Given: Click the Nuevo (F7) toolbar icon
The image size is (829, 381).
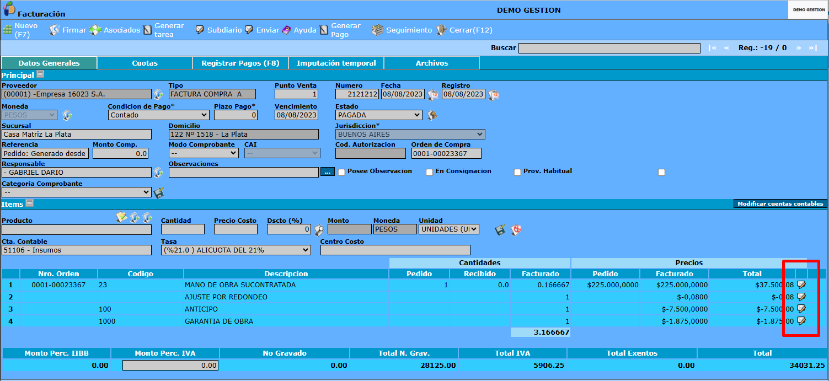Looking at the screenshot, I should [x=7, y=31].
